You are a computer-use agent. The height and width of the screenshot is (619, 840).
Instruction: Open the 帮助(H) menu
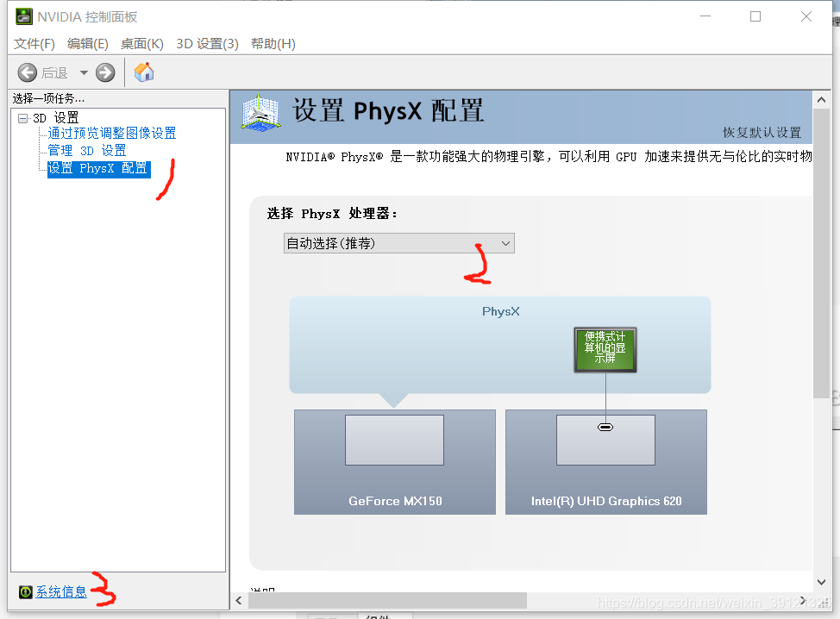click(x=273, y=44)
